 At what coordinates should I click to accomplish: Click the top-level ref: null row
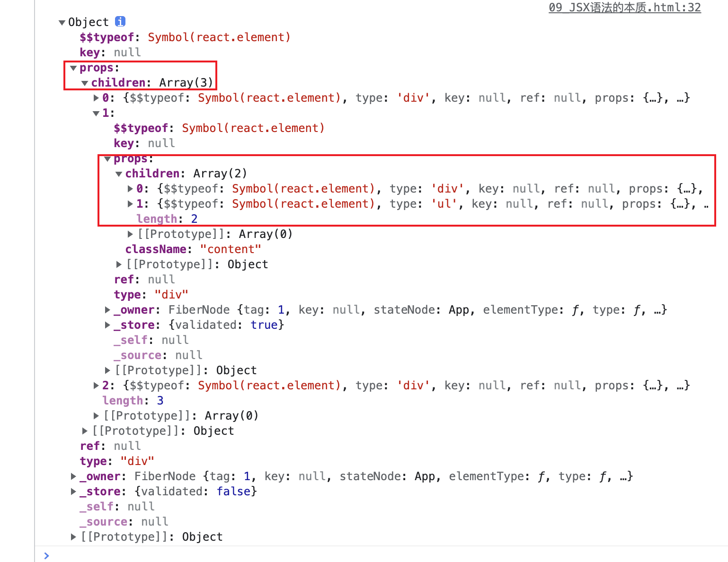110,446
